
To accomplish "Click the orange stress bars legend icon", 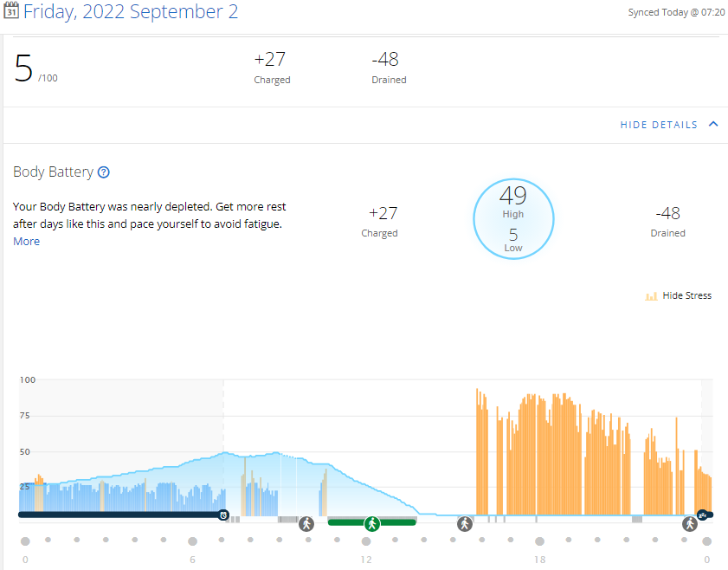I will point(651,296).
